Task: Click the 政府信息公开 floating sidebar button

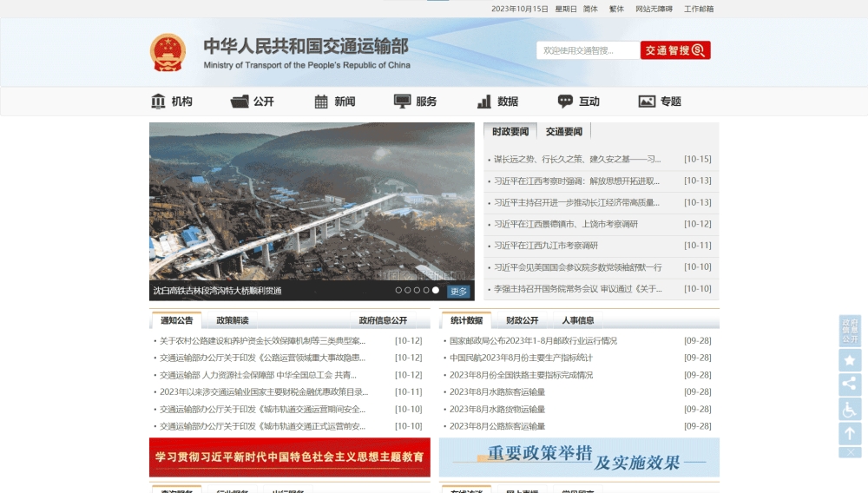Action: 851,331
